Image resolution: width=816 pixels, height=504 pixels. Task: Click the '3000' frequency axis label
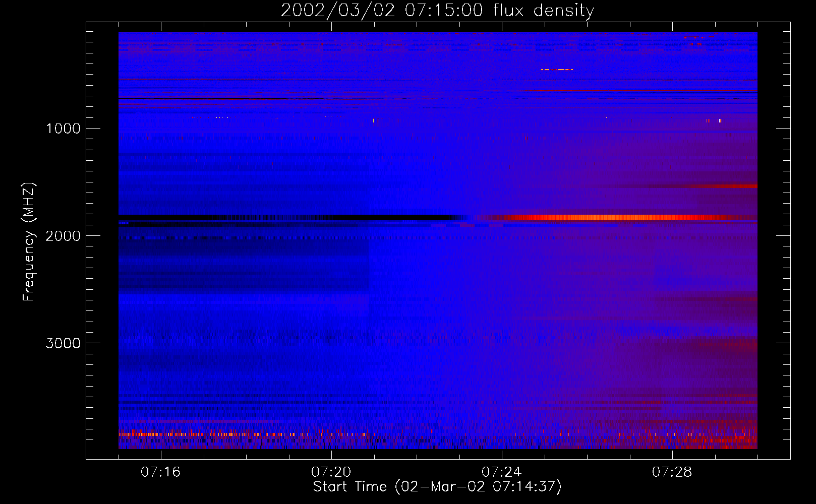pos(63,343)
